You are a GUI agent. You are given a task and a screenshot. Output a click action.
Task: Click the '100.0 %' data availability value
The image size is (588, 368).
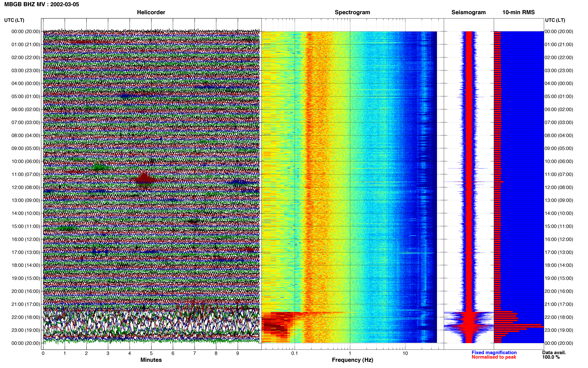tap(551, 357)
